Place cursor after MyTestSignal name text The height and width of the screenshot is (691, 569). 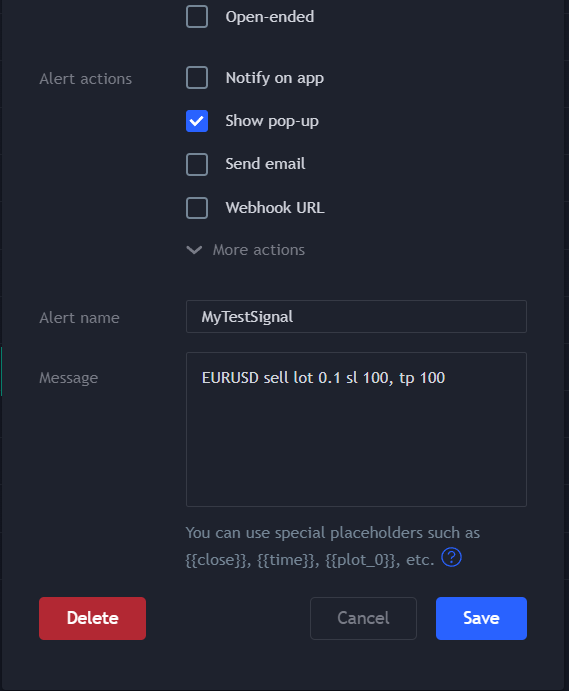(294, 317)
